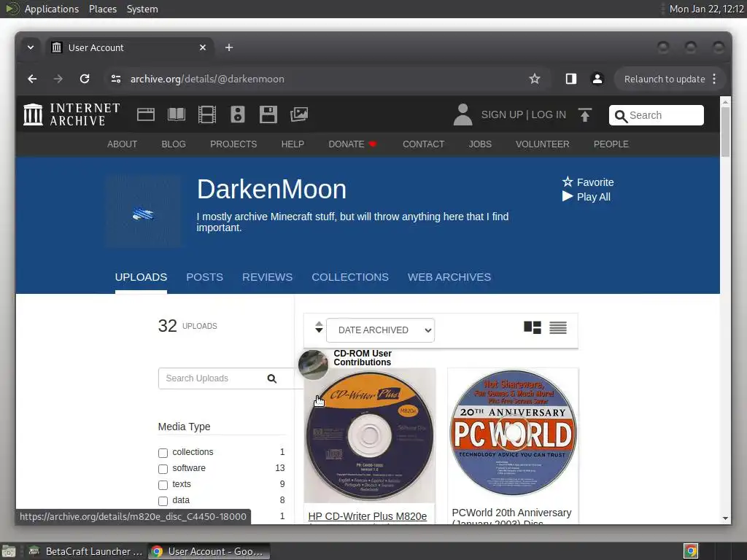This screenshot has height=560, width=747.
Task: Open the System menu
Action: [x=142, y=9]
